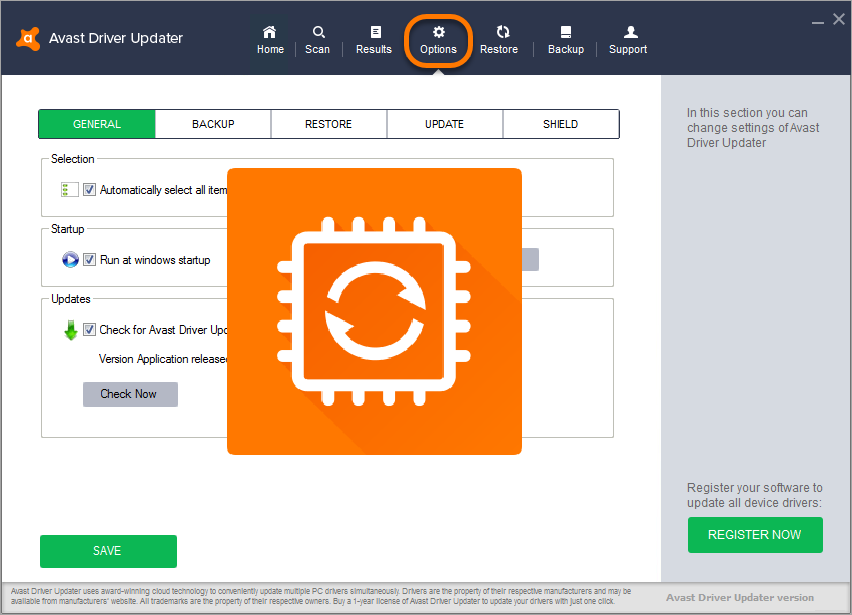
Task: Click the footer disclaimer about cloud technology
Action: tap(321, 596)
